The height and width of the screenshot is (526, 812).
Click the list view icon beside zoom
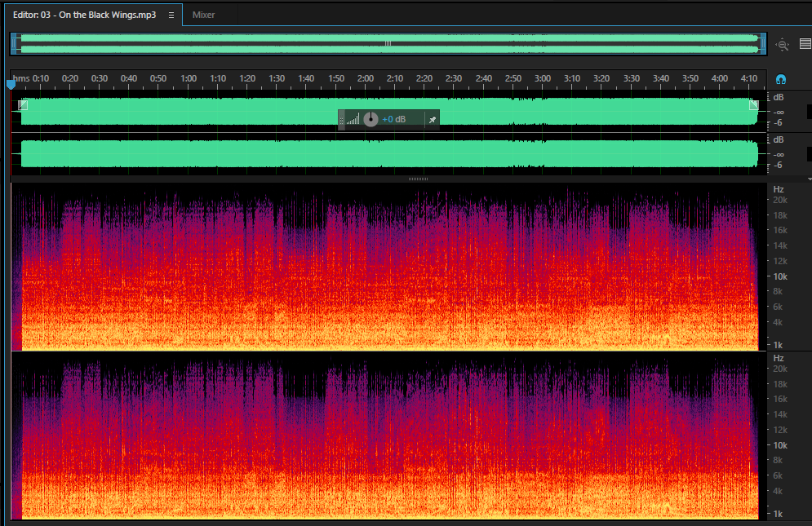pyautogui.click(x=805, y=44)
